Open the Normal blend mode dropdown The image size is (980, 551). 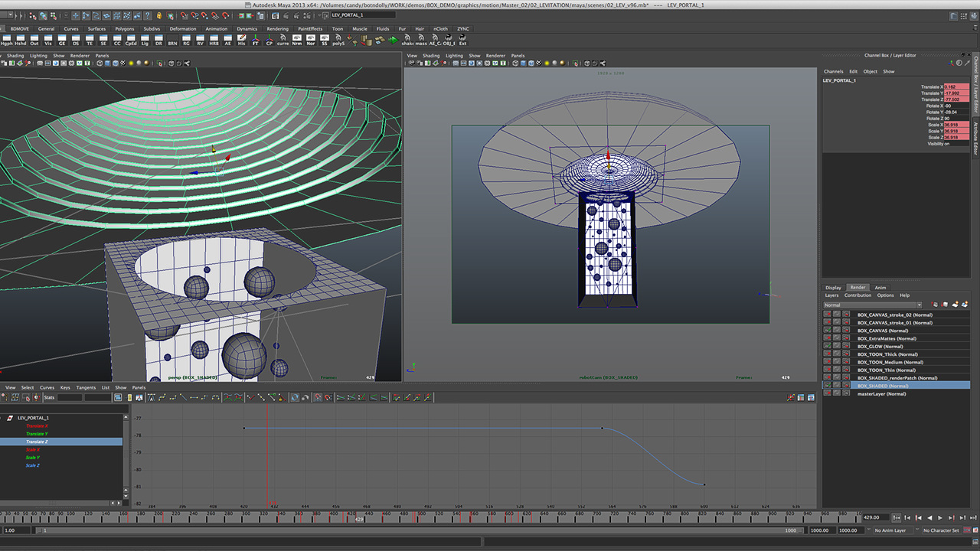click(872, 305)
